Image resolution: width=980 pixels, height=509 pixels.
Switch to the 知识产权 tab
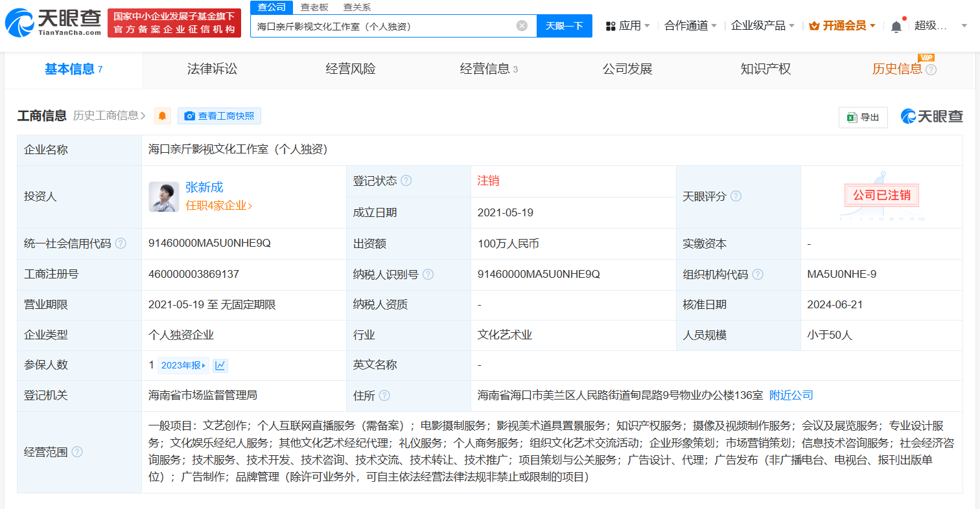point(765,69)
